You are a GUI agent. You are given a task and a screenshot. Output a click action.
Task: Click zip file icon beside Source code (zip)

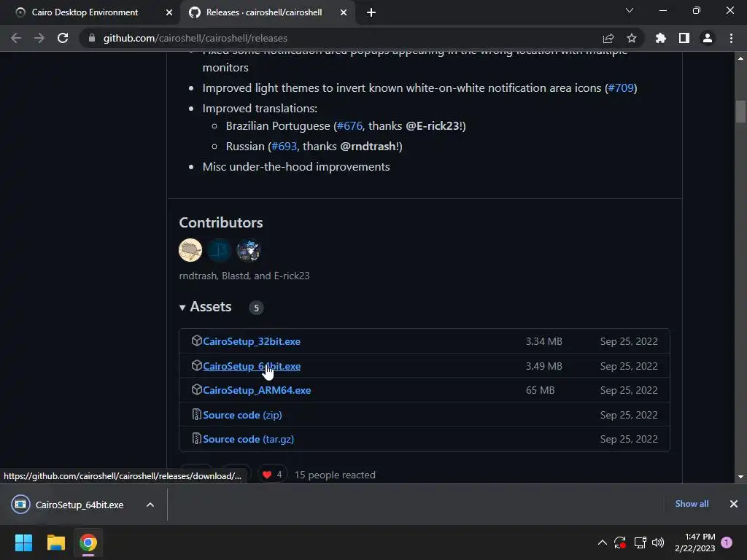[196, 414]
